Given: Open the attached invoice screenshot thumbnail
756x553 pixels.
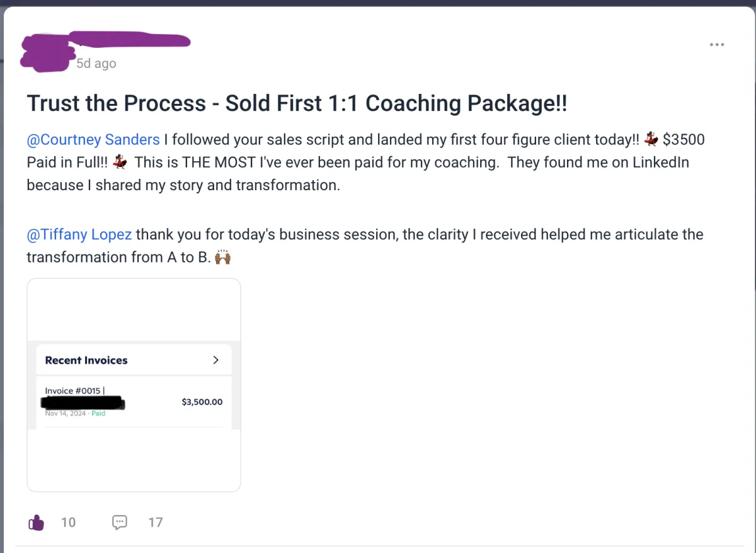Looking at the screenshot, I should [x=134, y=385].
